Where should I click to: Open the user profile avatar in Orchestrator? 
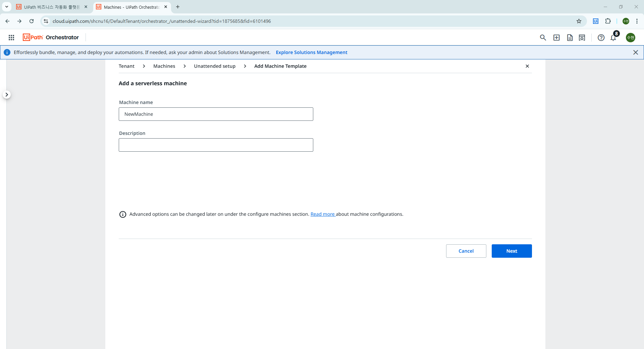coord(631,38)
